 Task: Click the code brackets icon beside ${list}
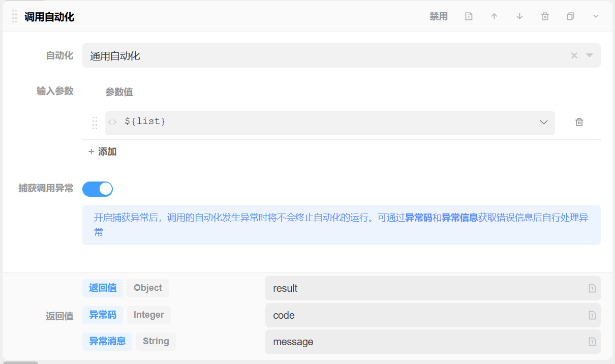tap(112, 122)
